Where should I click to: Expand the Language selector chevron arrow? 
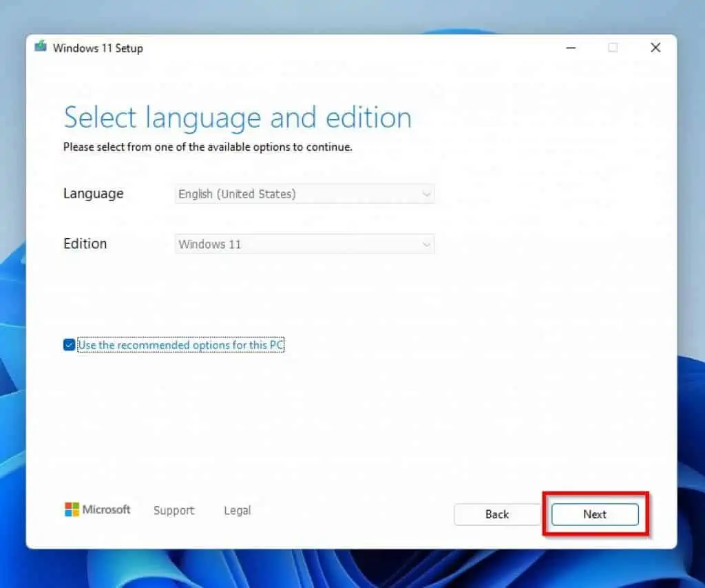(x=427, y=193)
